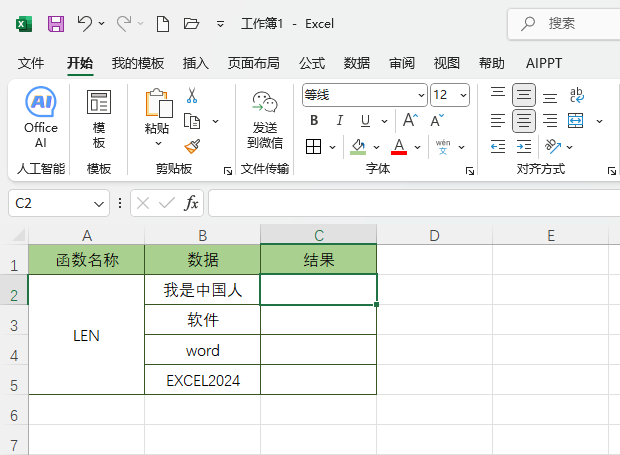The width and height of the screenshot is (620, 455).
Task: Align text to top of cell
Action: [498, 95]
